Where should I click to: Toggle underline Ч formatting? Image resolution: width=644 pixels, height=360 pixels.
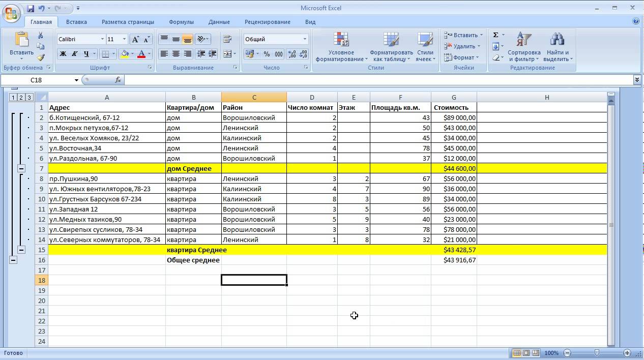click(86, 54)
